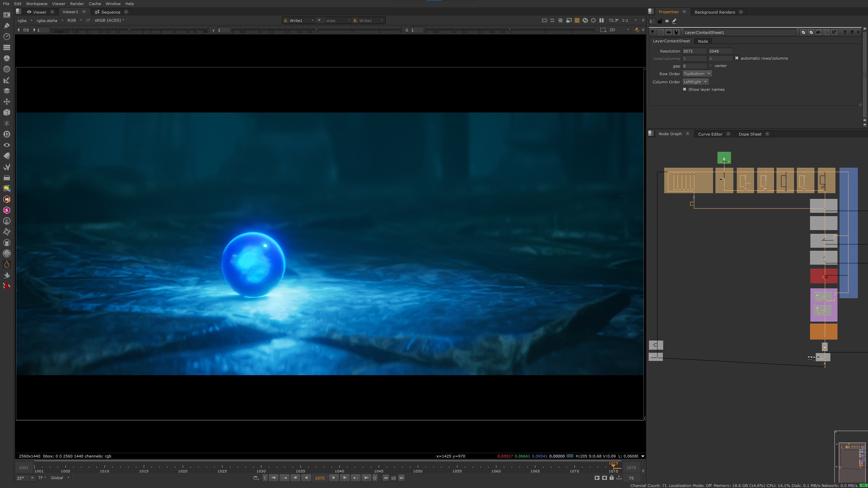The image size is (868, 488).
Task: Click the viewer gamma (y) slider
Action: 316,30
